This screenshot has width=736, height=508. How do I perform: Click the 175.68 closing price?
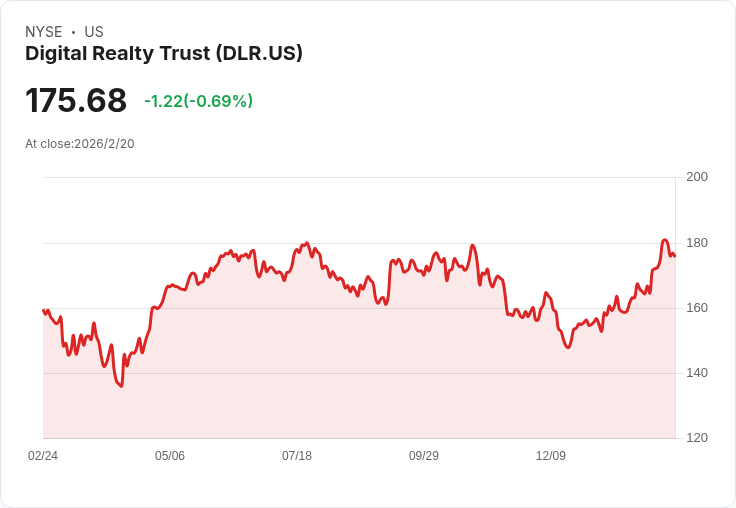[76, 101]
